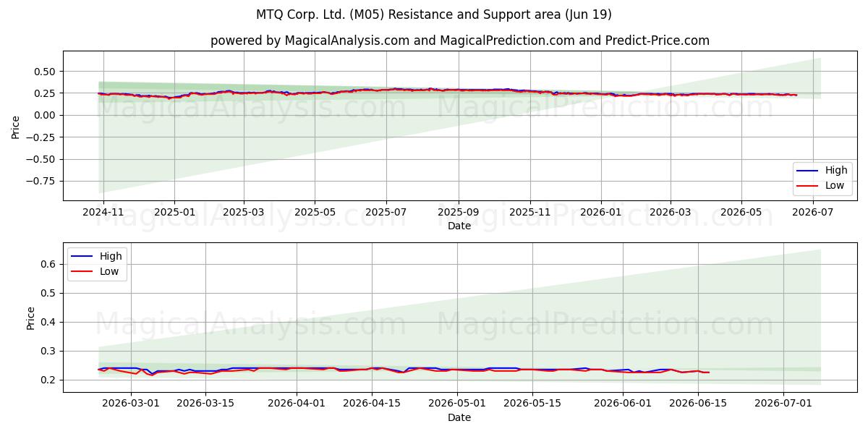Click the 'Date' x-axis label of bottom chart
The width and height of the screenshot is (868, 434).
(459, 418)
